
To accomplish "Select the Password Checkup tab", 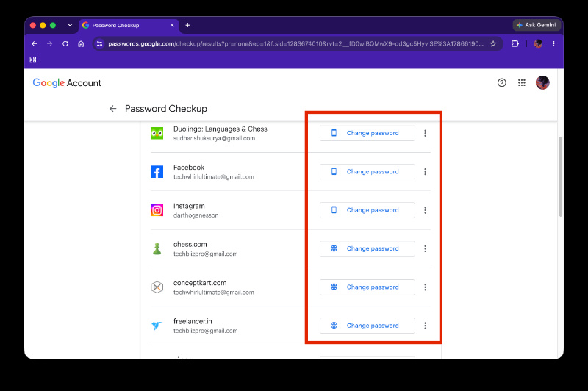I will click(127, 25).
